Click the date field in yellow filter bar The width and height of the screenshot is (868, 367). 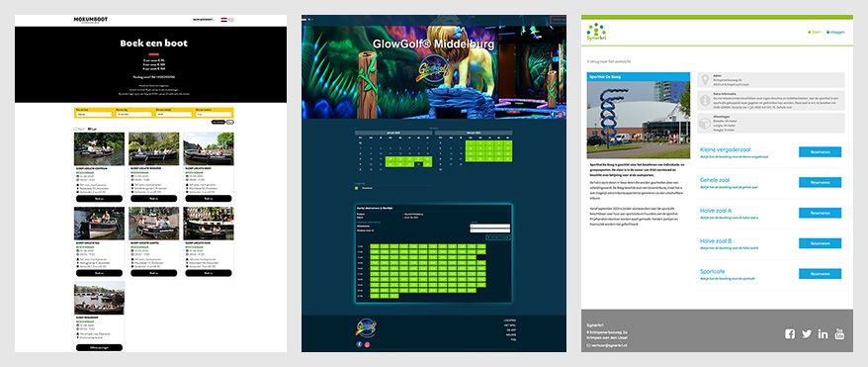pos(133,114)
